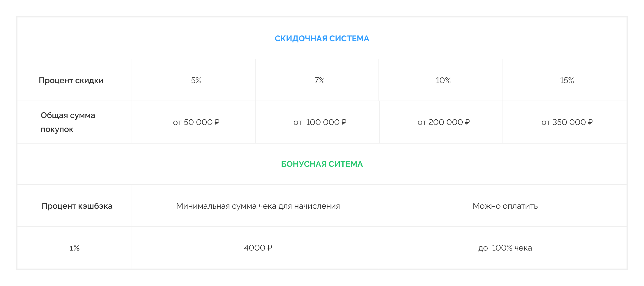Click the ruble sign after 4000
The image size is (644, 286).
coord(270,248)
